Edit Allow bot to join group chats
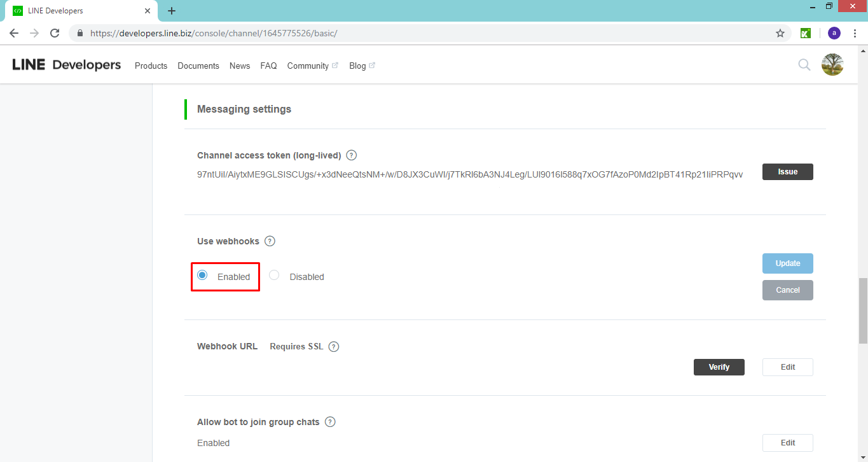 pos(787,443)
